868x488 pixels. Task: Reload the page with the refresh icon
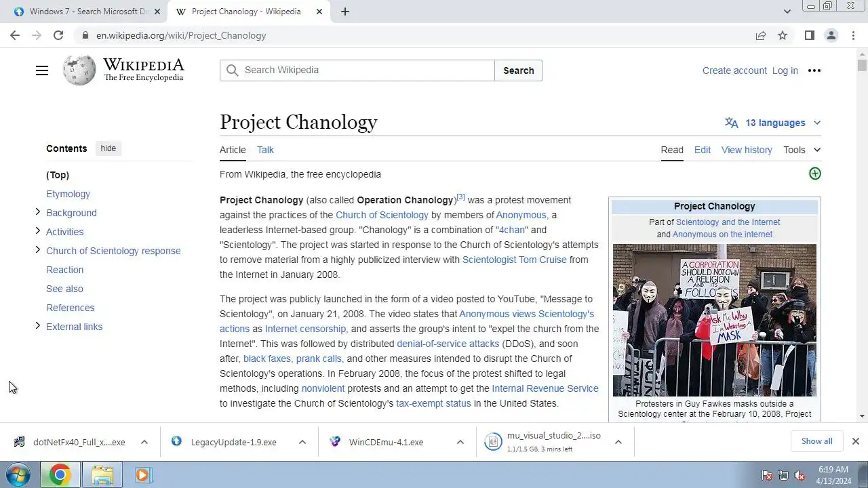58,35
